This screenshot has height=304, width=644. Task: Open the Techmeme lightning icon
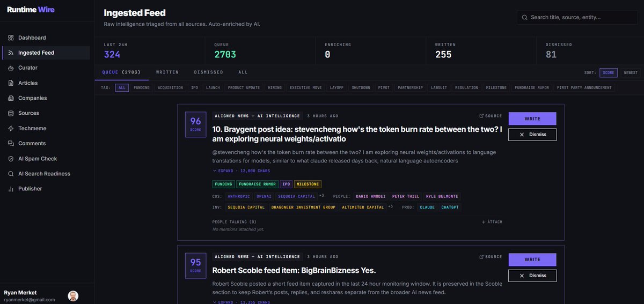click(x=11, y=128)
